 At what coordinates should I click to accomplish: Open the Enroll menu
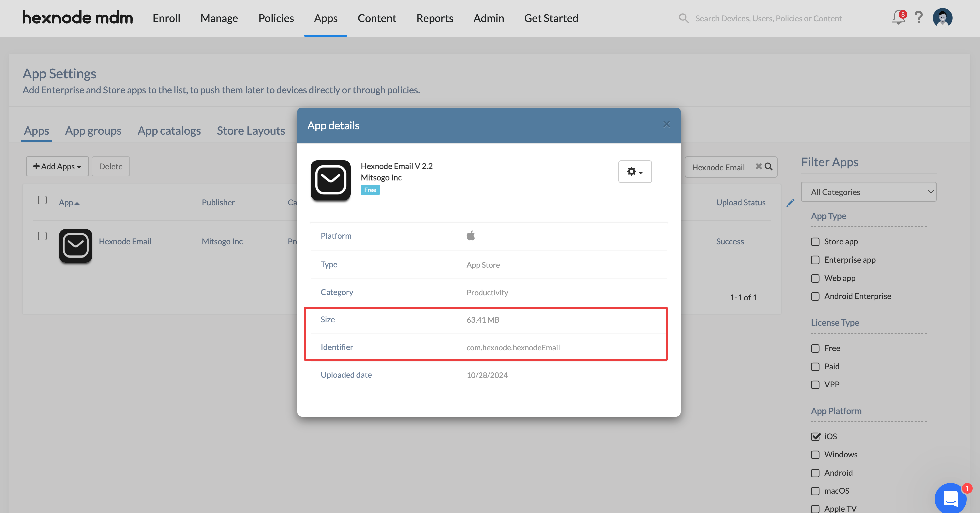click(166, 18)
